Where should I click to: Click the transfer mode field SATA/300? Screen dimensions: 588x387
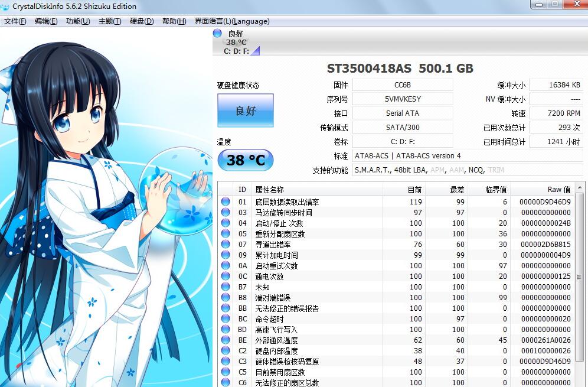(x=403, y=128)
